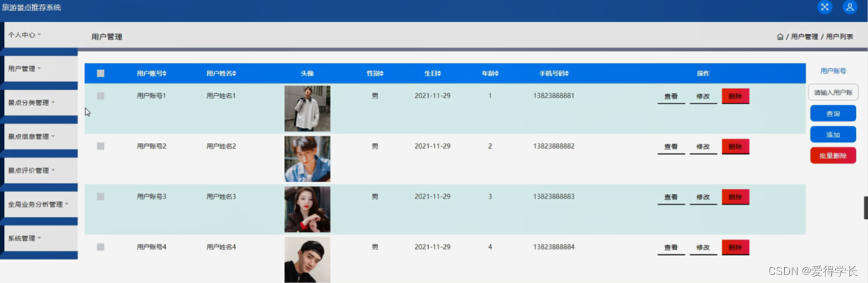The width and height of the screenshot is (868, 283).
Task: Click 查看 for 用户账号1
Action: (671, 96)
